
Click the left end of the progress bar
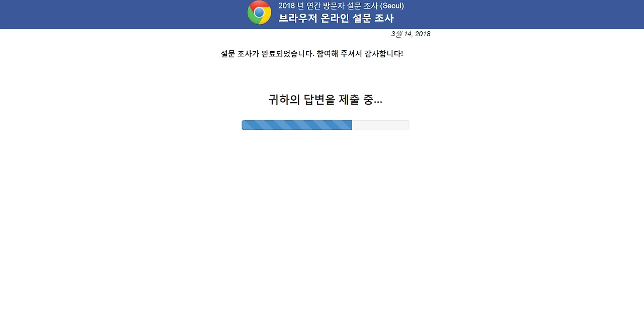coord(244,125)
